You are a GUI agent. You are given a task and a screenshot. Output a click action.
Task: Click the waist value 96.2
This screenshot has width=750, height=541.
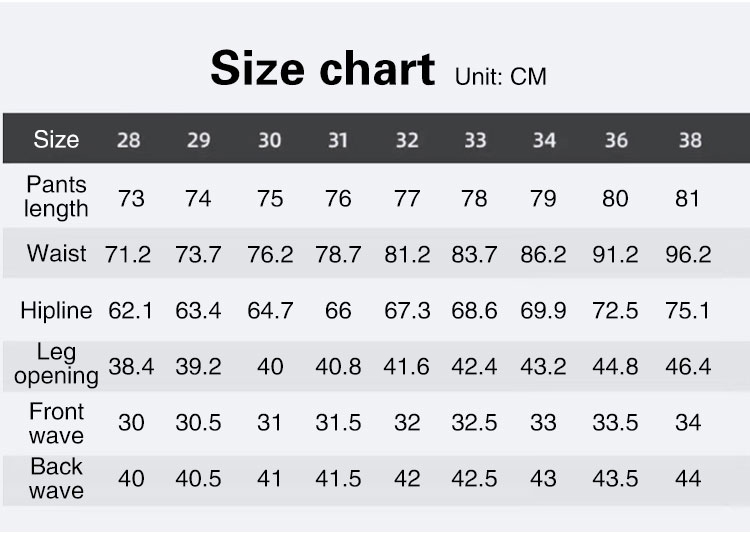[688, 254]
